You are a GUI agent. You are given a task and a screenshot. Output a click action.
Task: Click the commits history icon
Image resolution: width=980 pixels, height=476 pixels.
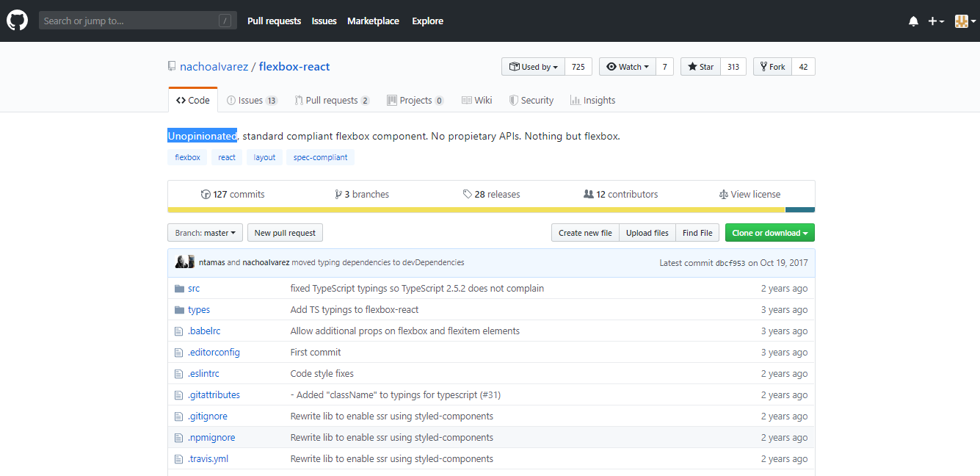click(x=206, y=195)
